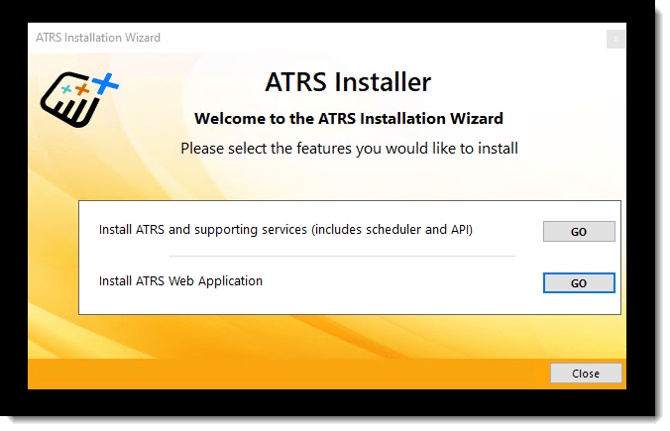Click the Close button at the bottom
670x431 pixels.
(585, 373)
